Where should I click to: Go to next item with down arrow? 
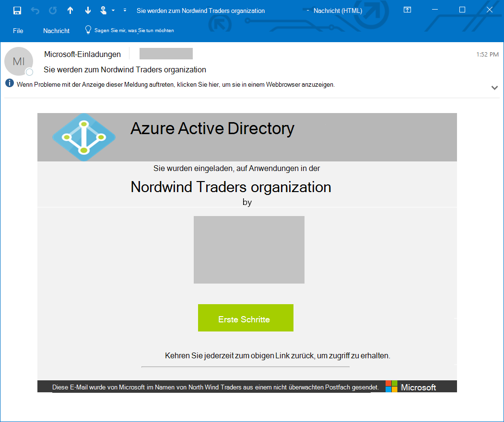[88, 11]
